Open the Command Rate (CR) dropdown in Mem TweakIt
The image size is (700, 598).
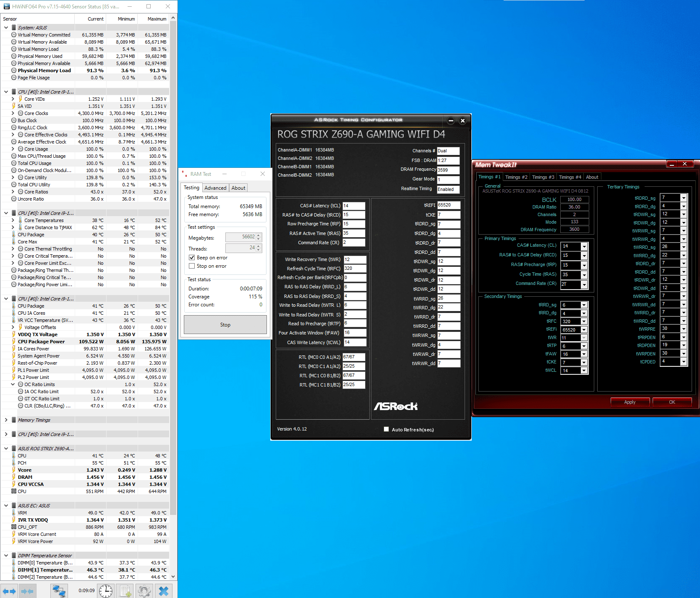584,285
